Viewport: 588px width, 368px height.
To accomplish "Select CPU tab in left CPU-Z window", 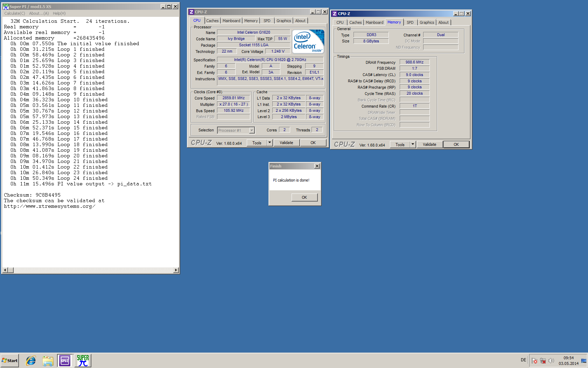I will point(197,20).
